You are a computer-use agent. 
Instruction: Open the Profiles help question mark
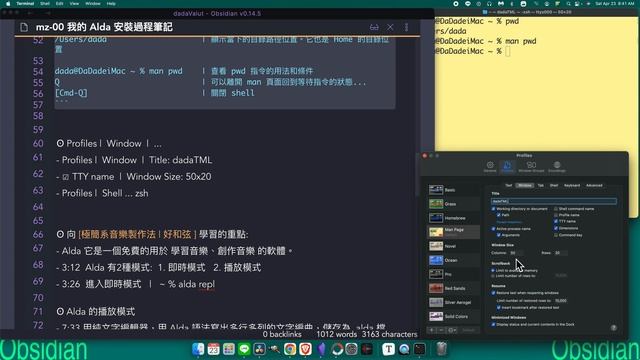613,327
